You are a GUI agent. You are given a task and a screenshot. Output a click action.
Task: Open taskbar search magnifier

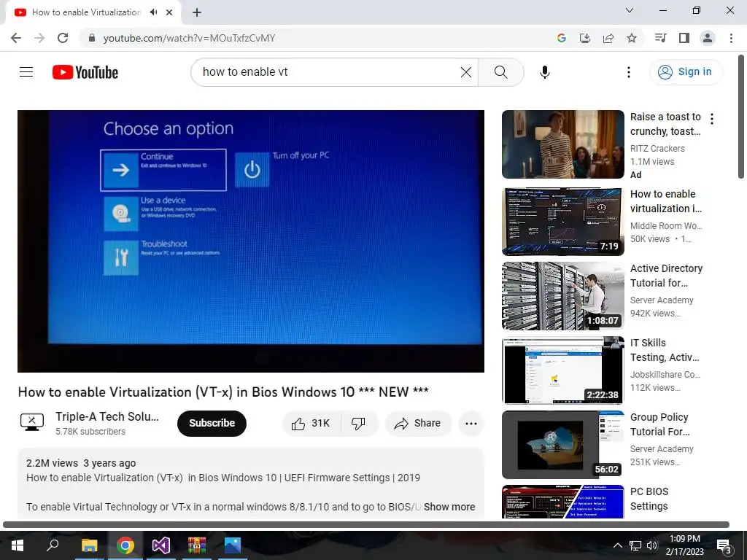point(53,545)
